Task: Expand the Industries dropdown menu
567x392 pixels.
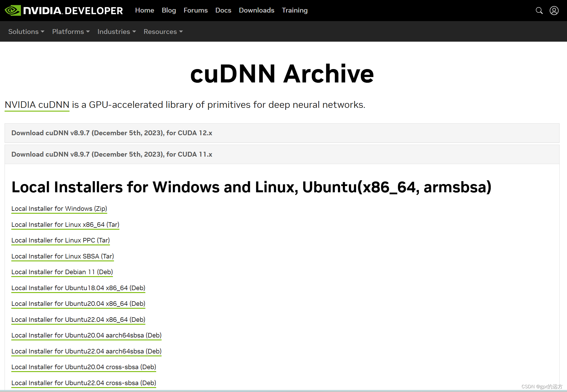Action: [116, 31]
